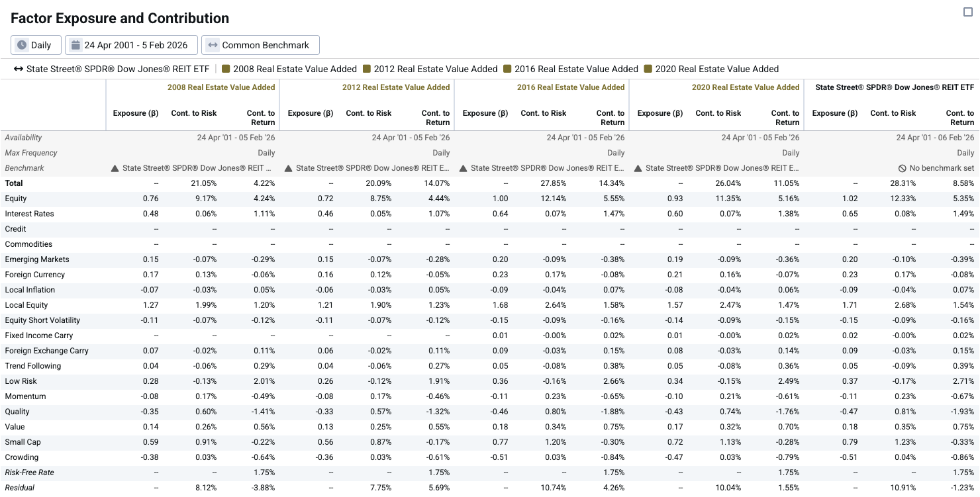980x497 pixels.
Task: Select the 2008 Real Estate Value Added column header
Action: [221, 87]
